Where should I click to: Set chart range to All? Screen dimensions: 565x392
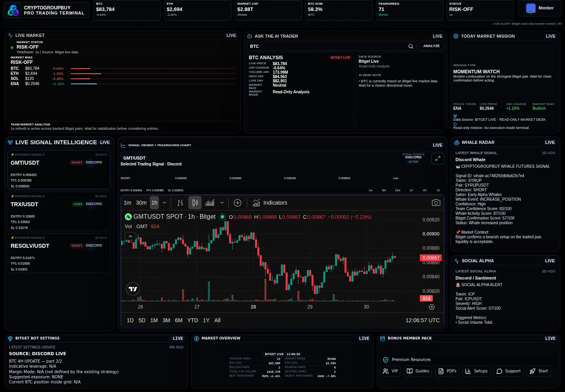tap(217, 320)
